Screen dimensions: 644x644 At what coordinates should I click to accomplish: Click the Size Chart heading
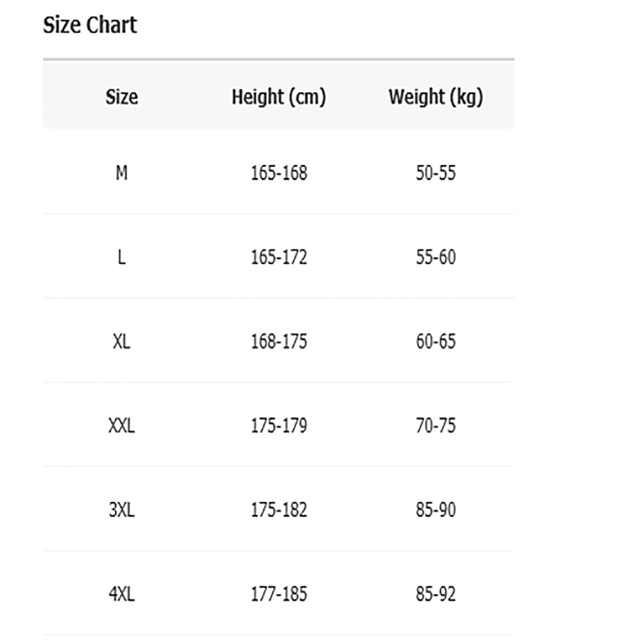point(90,25)
